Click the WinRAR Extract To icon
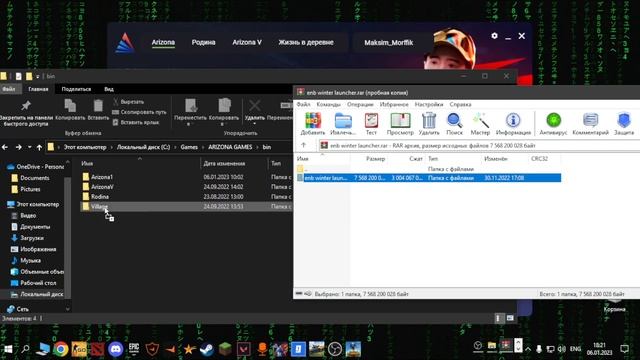640x360 pixels. pyautogui.click(x=343, y=120)
